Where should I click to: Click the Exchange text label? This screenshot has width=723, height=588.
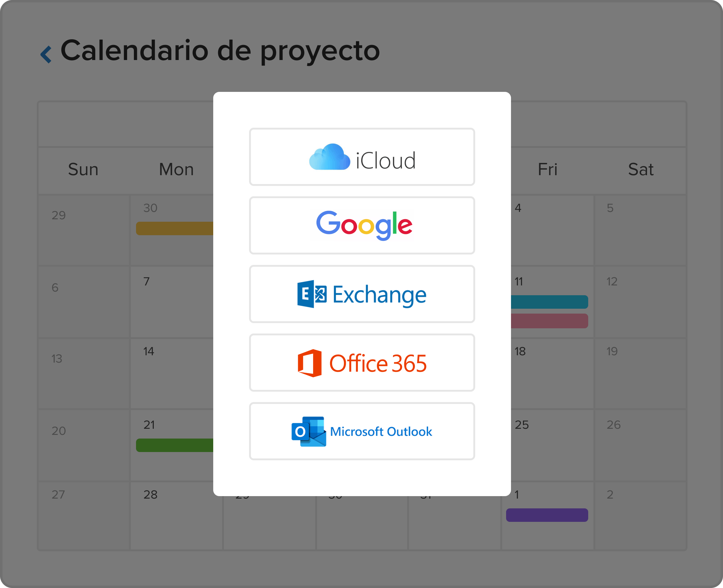point(379,295)
